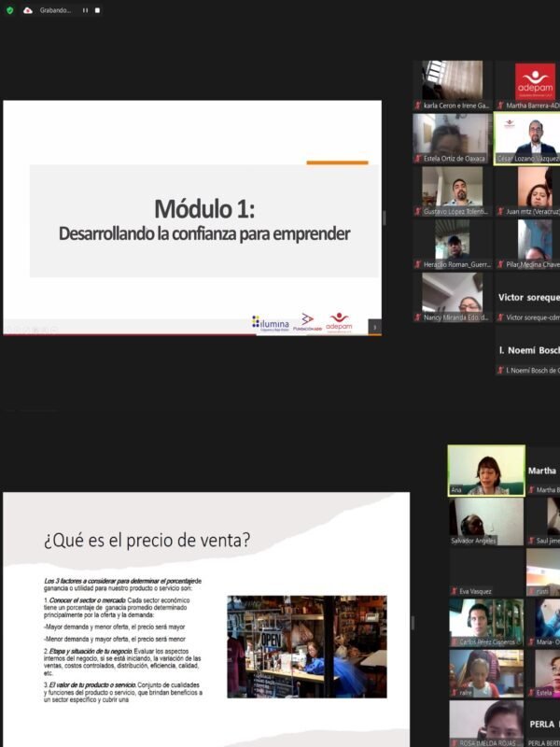This screenshot has width=560, height=747.
Task: Select Saul jime video tile
Action: click(543, 522)
